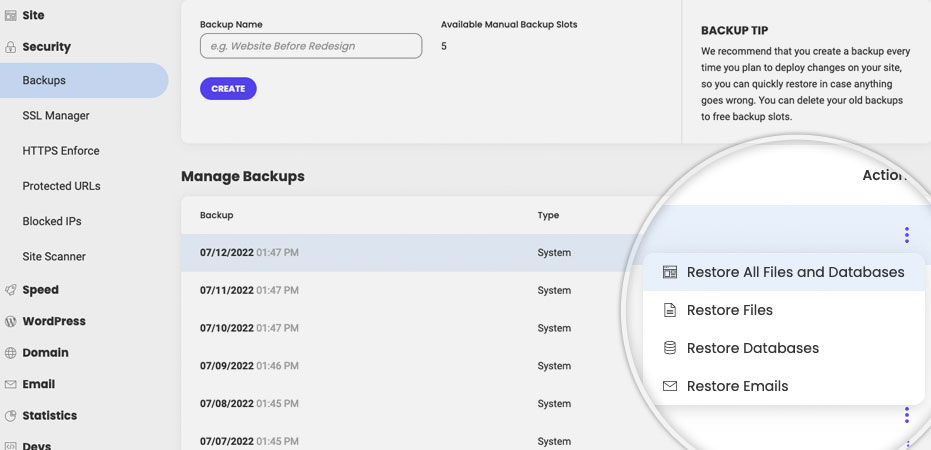931x450 pixels.
Task: Collapse the Security section
Action: [46, 47]
